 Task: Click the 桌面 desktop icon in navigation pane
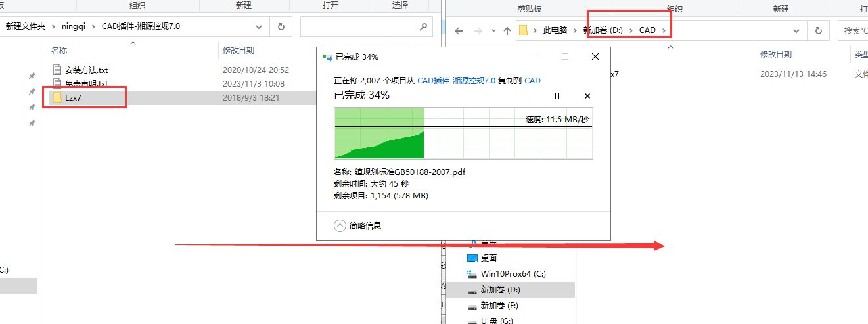[x=472, y=258]
